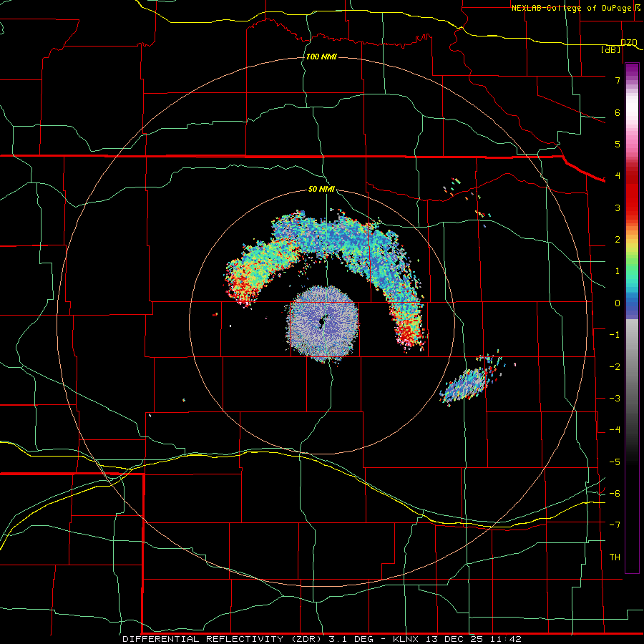This screenshot has width=644, height=644.
Task: Click the 3 value on color scale
Action: (618, 208)
